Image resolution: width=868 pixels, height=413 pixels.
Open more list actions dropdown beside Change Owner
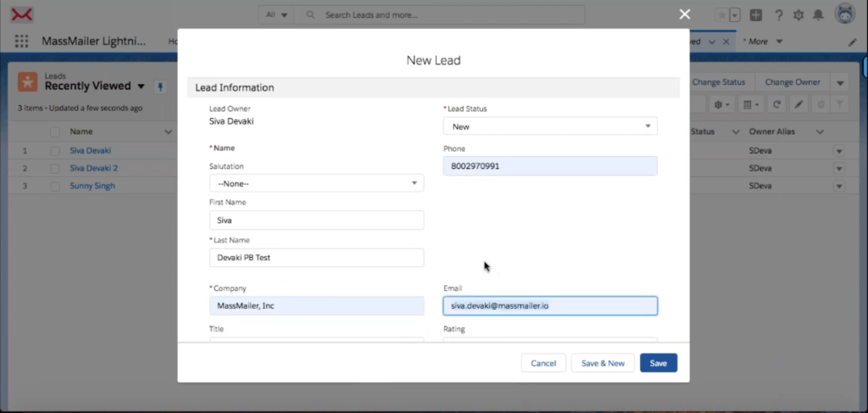pos(840,82)
